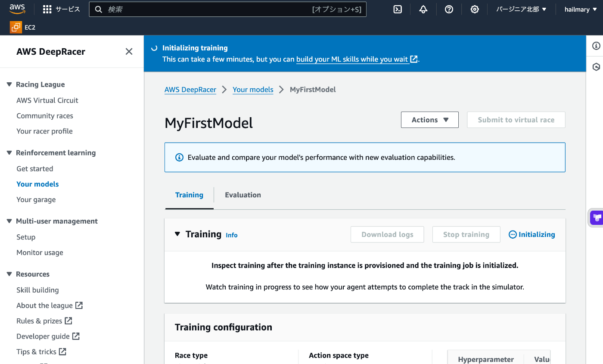Click the external icon beside Rules & prizes
This screenshot has height=364, width=603.
tap(68, 321)
